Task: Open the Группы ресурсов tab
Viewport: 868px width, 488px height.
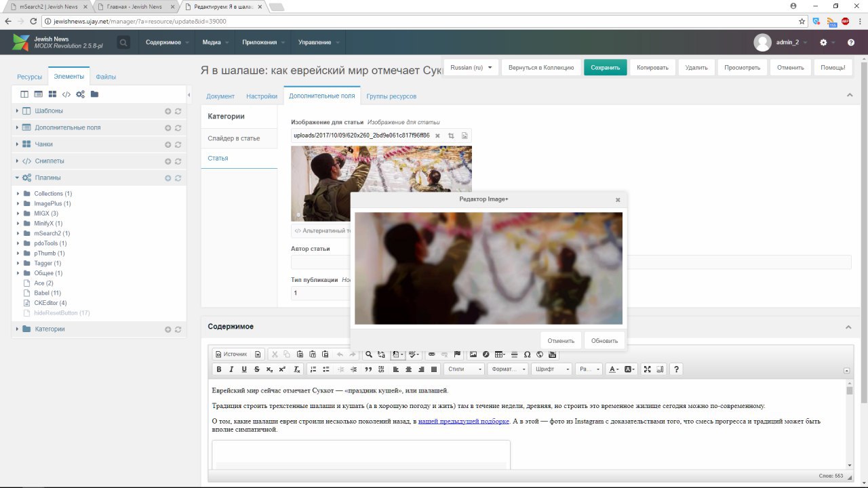Action: [391, 96]
